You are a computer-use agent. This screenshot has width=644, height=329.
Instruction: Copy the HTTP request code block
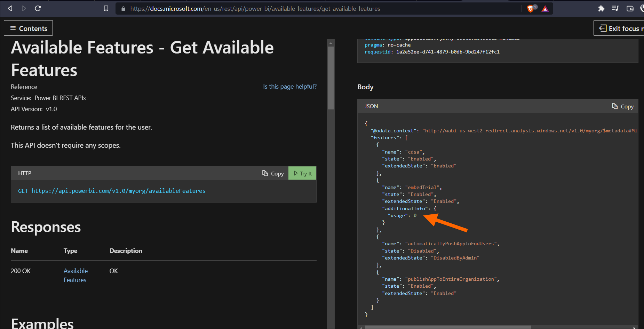pyautogui.click(x=273, y=173)
